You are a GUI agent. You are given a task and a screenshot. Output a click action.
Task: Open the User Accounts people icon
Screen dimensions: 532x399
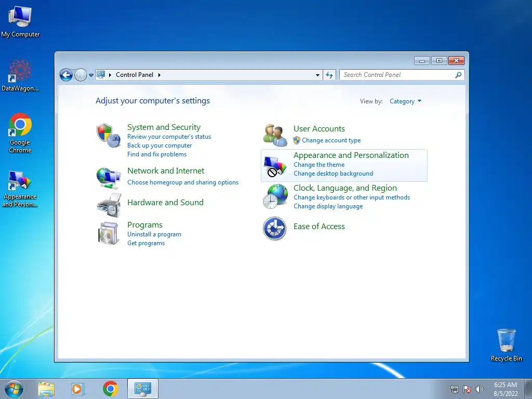click(275, 135)
